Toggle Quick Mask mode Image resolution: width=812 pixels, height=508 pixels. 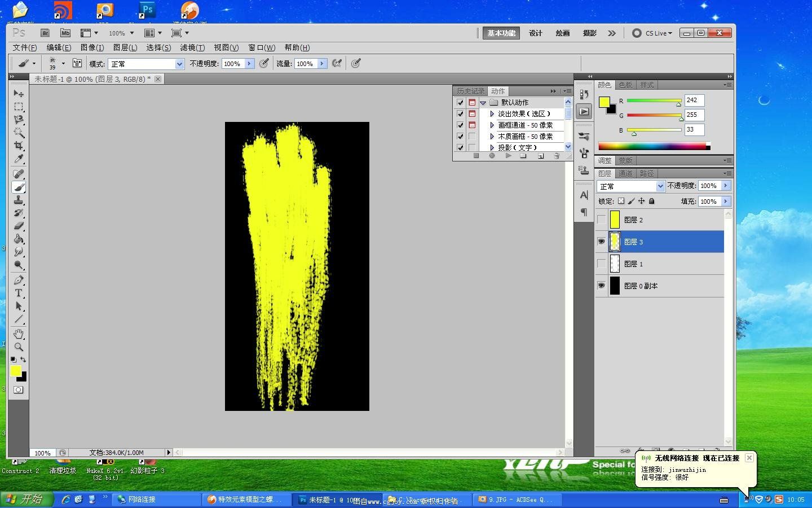point(19,389)
